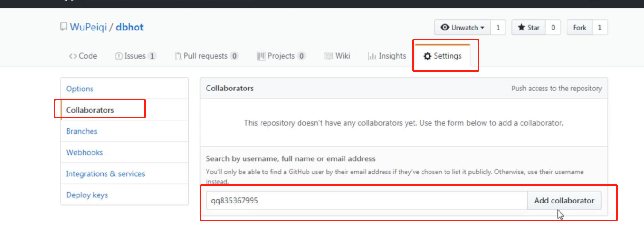Go to Branches settings
644x240 pixels.
tap(82, 131)
